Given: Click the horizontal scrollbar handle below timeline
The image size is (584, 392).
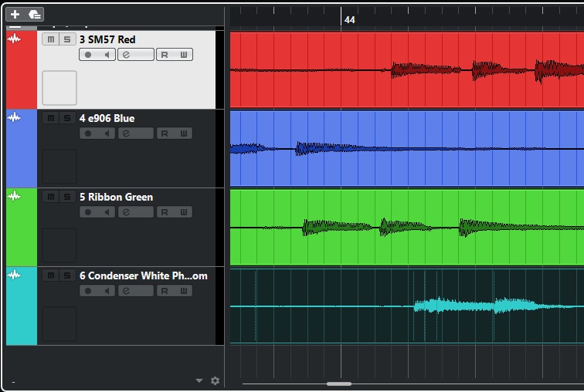Looking at the screenshot, I should pyautogui.click(x=339, y=384).
